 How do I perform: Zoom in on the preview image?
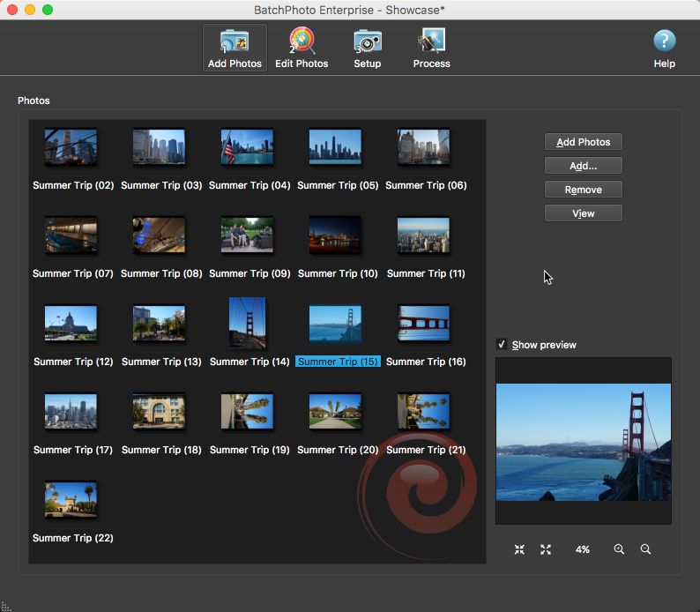click(619, 549)
